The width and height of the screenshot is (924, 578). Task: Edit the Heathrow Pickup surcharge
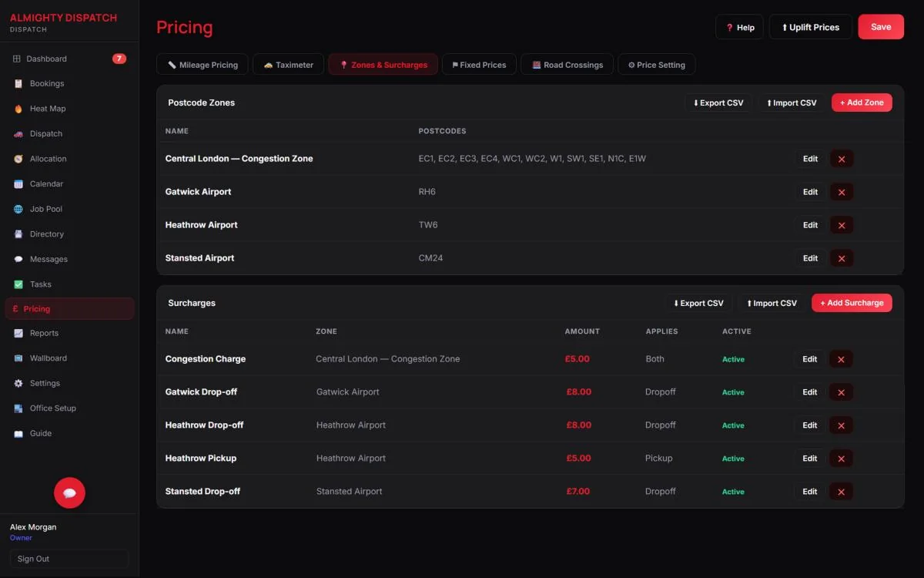809,459
